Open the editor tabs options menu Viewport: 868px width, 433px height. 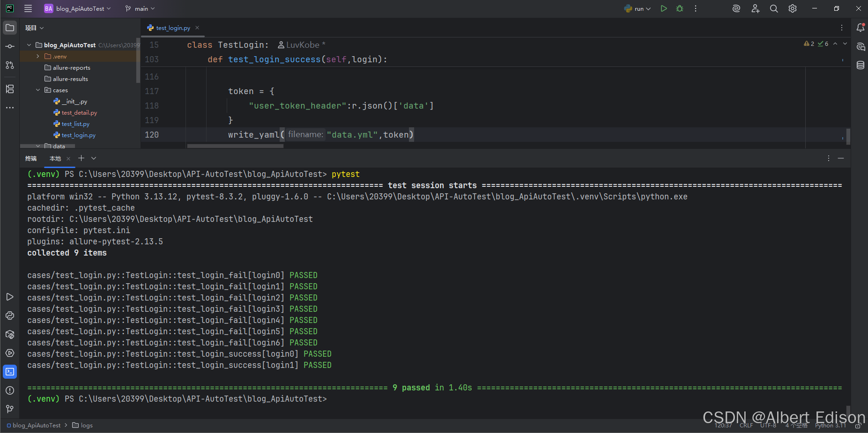pyautogui.click(x=841, y=28)
